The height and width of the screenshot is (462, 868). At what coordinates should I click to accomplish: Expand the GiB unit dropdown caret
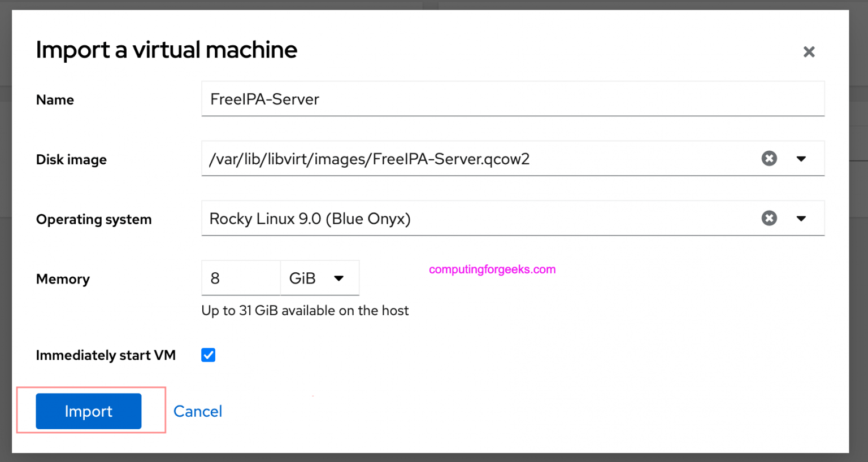coord(339,278)
